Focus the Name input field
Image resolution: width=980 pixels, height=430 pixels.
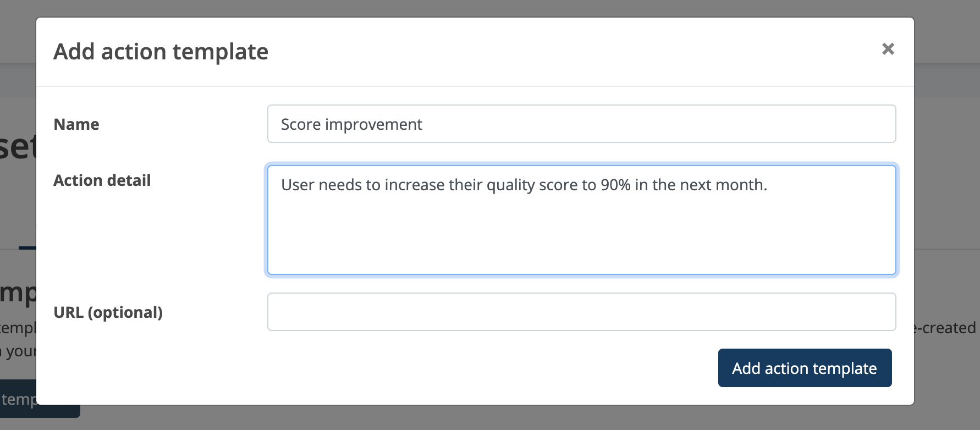tap(581, 123)
